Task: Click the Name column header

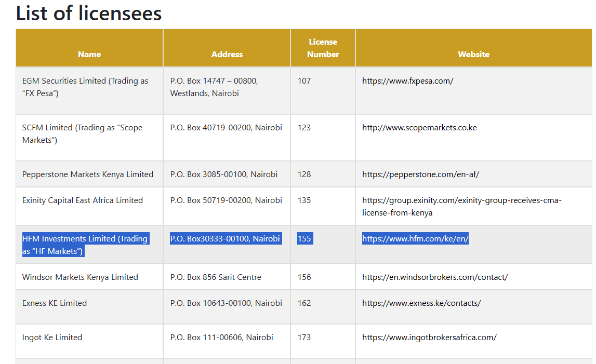Action: click(89, 54)
